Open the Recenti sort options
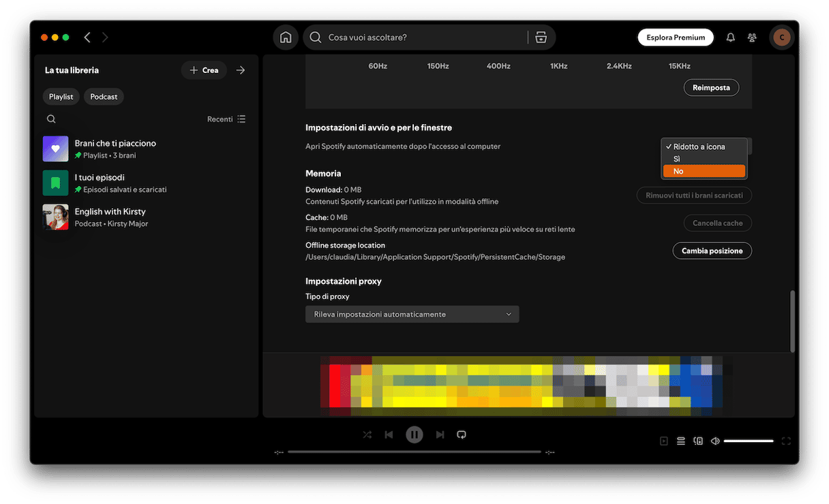The image size is (829, 504). 226,119
